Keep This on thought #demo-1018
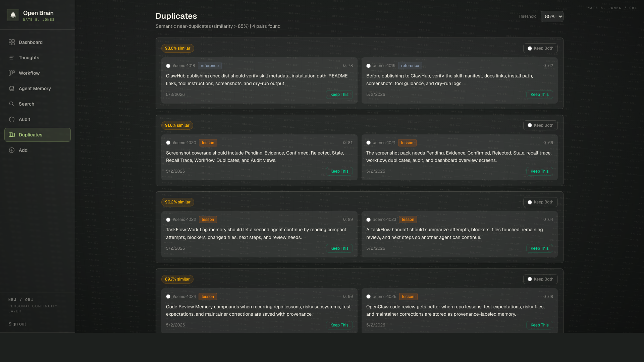The image size is (644, 362). (339, 95)
